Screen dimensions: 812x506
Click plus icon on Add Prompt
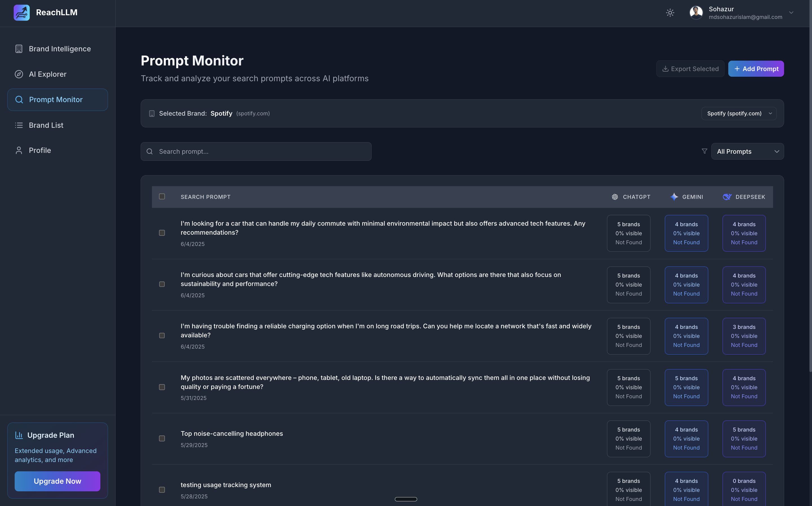[737, 69]
